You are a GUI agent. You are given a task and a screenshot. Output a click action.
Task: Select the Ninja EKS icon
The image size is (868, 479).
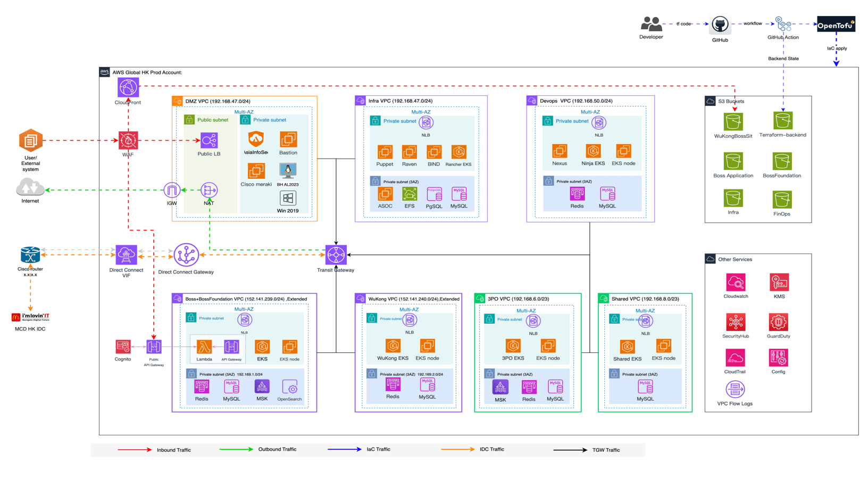tap(593, 151)
